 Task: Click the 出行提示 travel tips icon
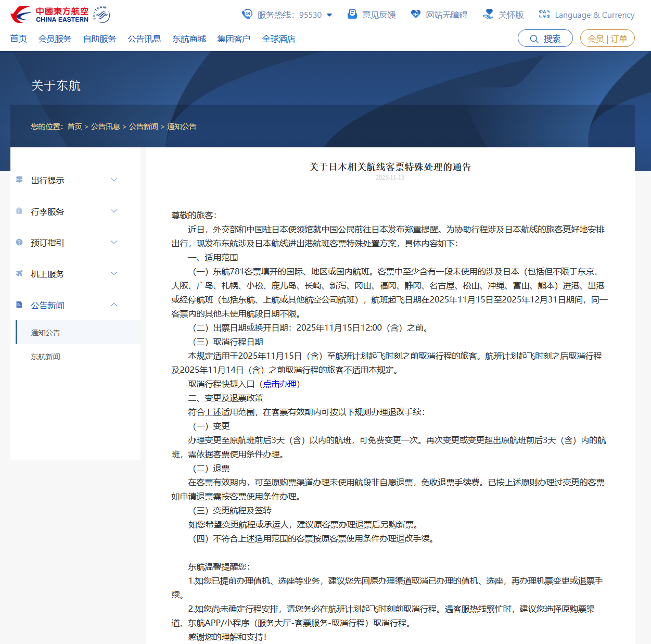point(19,180)
